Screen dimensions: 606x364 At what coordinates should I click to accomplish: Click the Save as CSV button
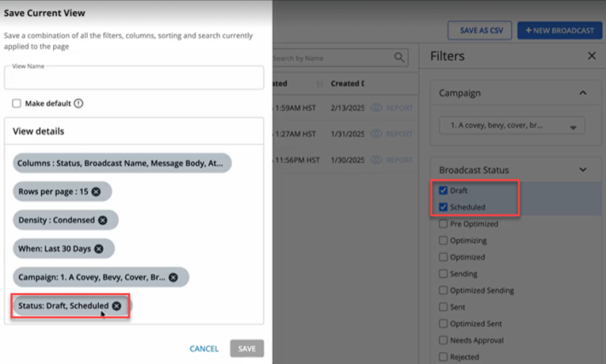click(480, 31)
